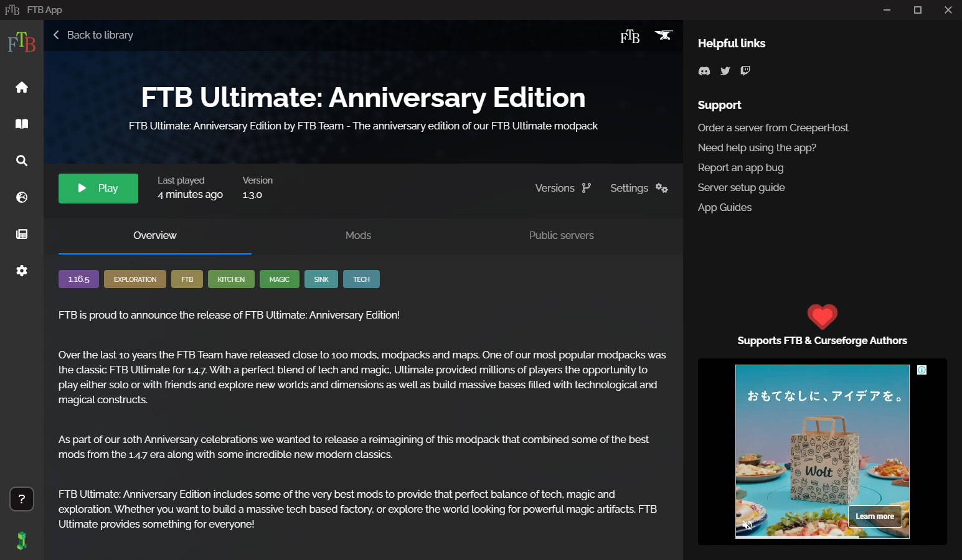This screenshot has width=962, height=560.
Task: Open the Home icon in the sidebar
Action: [x=22, y=87]
